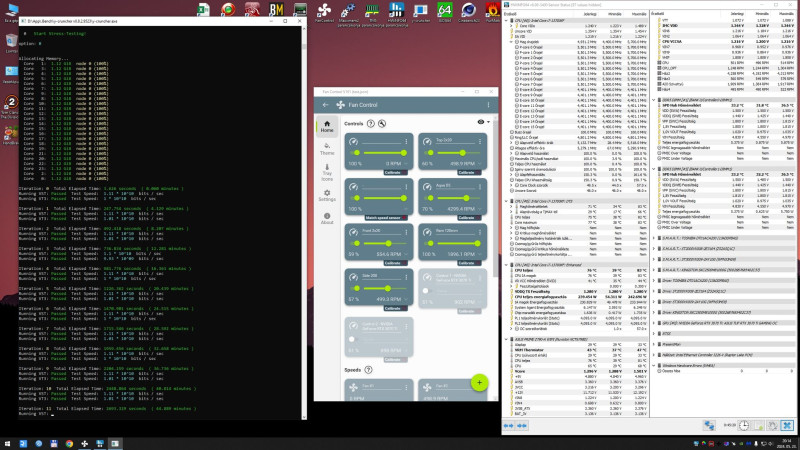Toggle the eye visibility dropdown in Fan Control
The width and height of the screenshot is (800, 450).
point(483,122)
